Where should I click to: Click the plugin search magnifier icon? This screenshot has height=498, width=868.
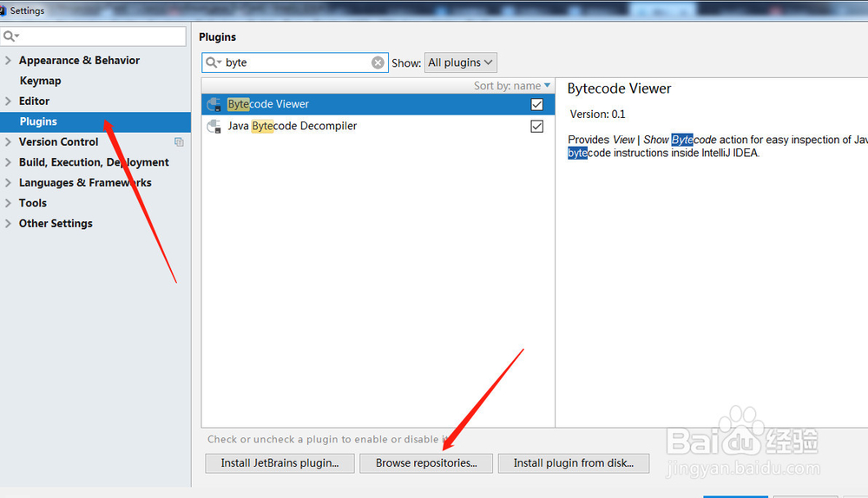213,62
